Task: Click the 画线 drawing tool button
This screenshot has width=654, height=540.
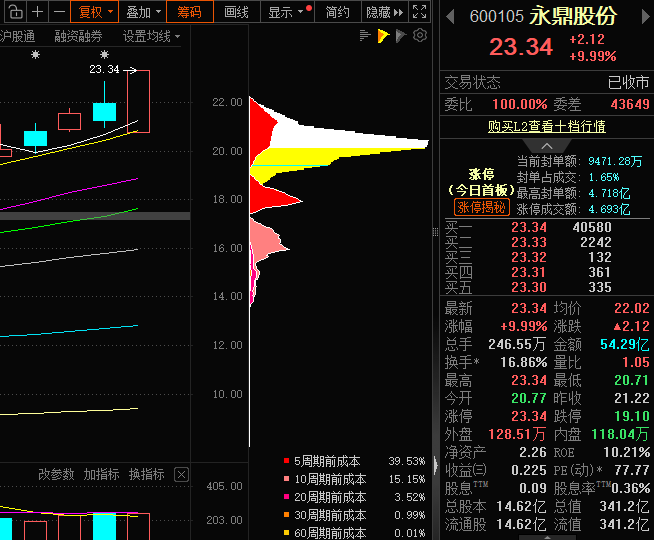Action: 236,12
